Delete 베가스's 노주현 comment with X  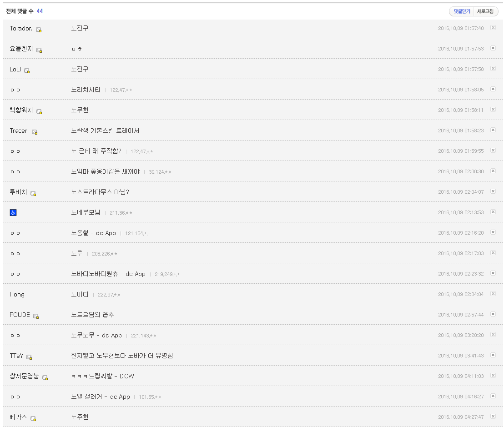click(x=493, y=417)
